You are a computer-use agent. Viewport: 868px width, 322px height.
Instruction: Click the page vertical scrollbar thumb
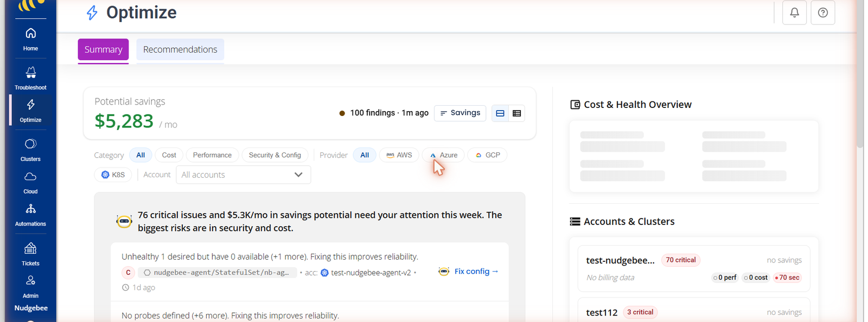pyautogui.click(x=859, y=73)
